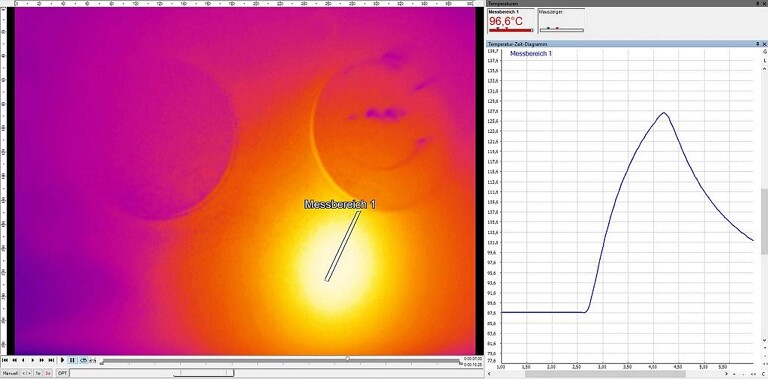
Task: Click the diagram horizontal scrollbar thumb
Action: click(x=605, y=374)
